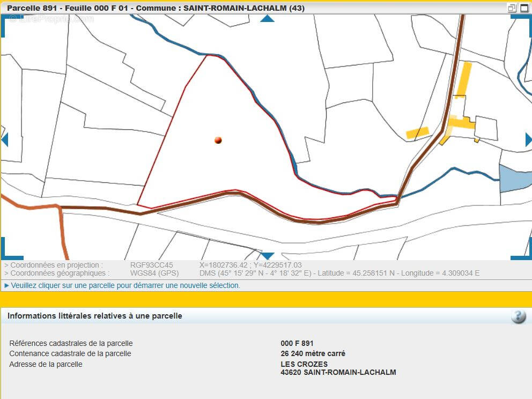Viewport: 532px width, 399px height.
Task: Maximize the map panel window
Action: (x=524, y=8)
